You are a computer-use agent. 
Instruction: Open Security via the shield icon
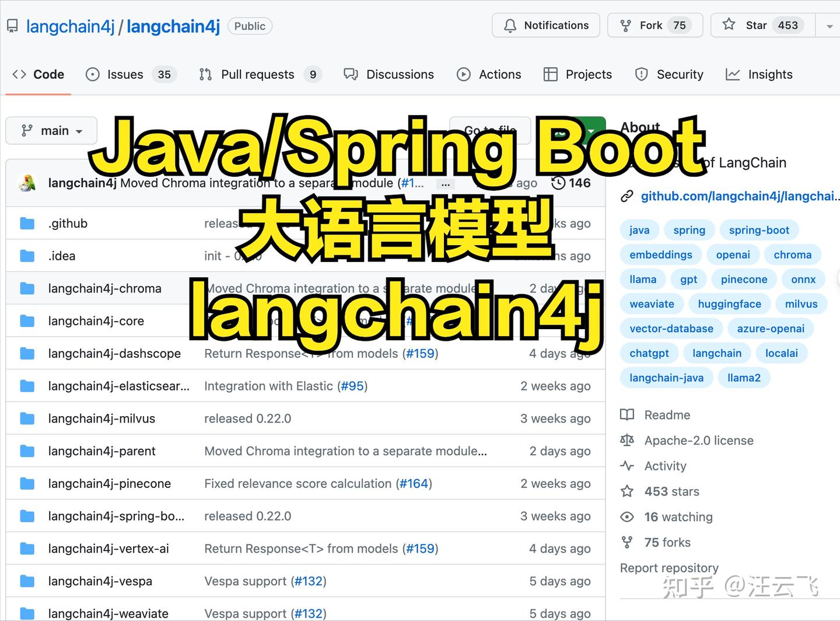[x=642, y=74]
